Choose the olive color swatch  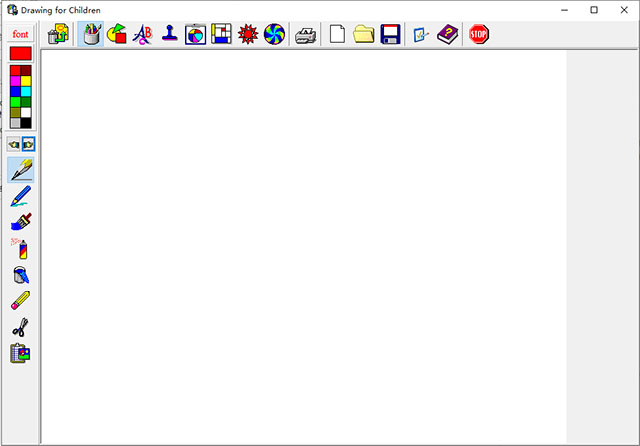click(x=15, y=113)
